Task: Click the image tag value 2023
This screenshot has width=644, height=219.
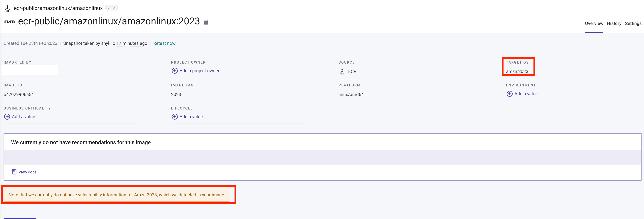Action: click(176, 95)
